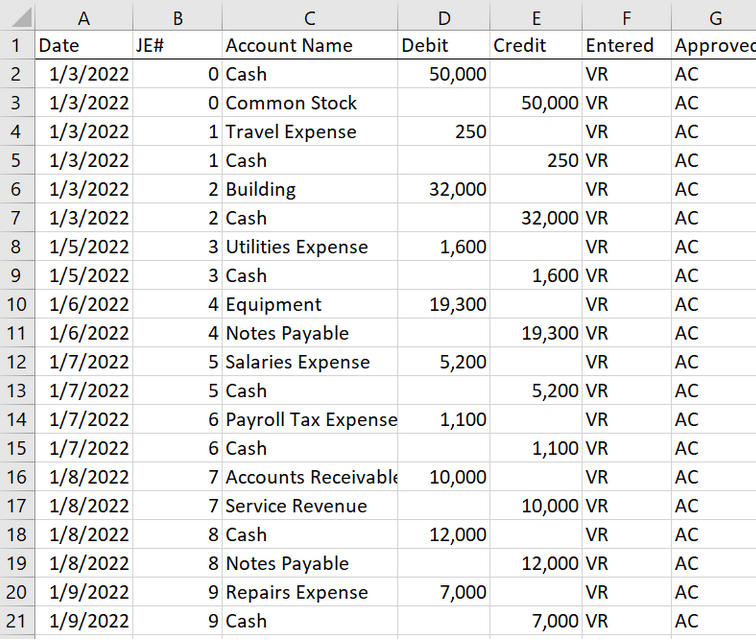Click debit value 32,000 in row 6
This screenshot has width=756, height=640.
tap(444, 189)
